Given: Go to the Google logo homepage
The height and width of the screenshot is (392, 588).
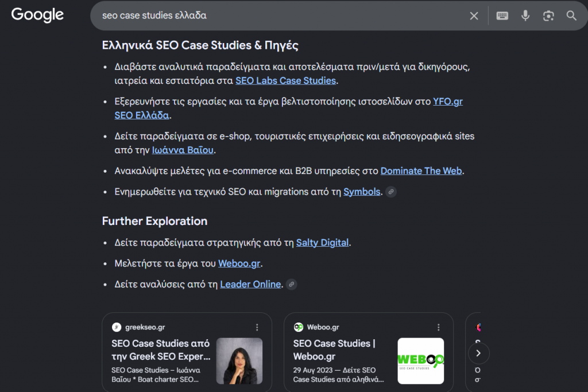Looking at the screenshot, I should pos(37,15).
